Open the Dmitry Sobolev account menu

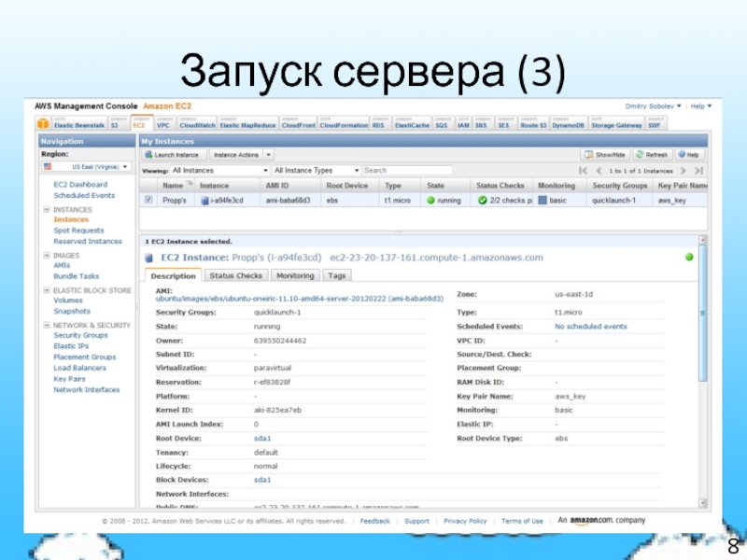(653, 106)
